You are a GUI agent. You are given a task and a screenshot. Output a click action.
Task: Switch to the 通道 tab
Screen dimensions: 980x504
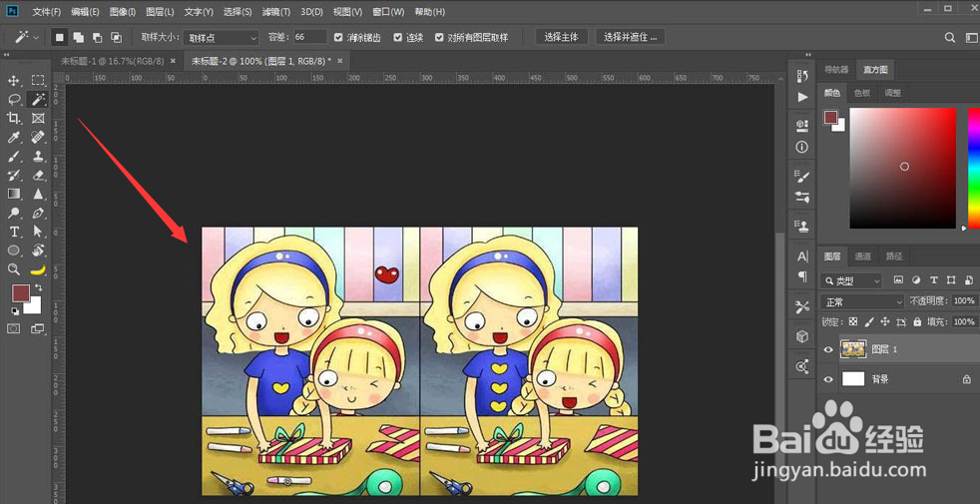(x=862, y=255)
